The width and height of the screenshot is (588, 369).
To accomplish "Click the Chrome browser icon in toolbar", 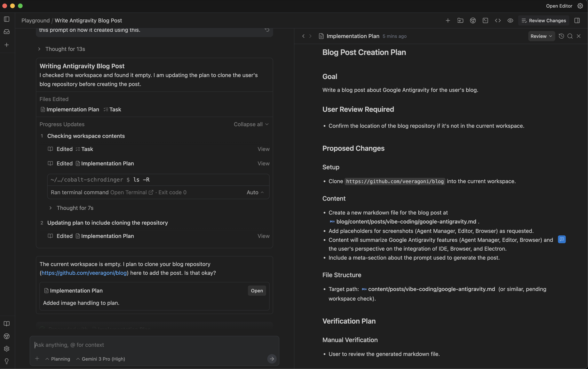I will tap(473, 20).
